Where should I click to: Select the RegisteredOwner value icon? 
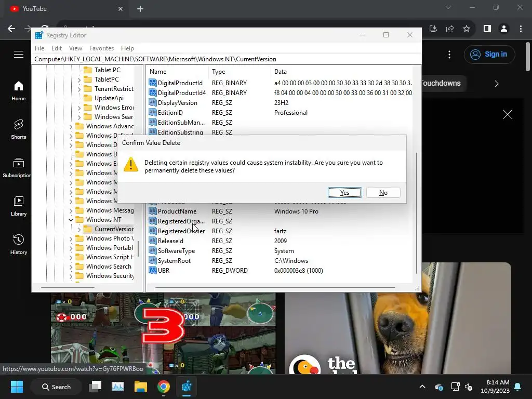pyautogui.click(x=153, y=231)
